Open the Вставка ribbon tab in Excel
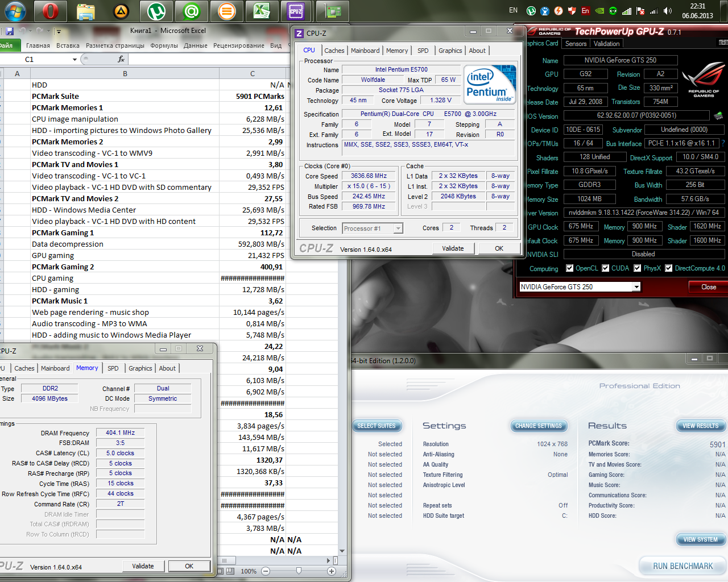This screenshot has height=582, width=728. coord(68,45)
